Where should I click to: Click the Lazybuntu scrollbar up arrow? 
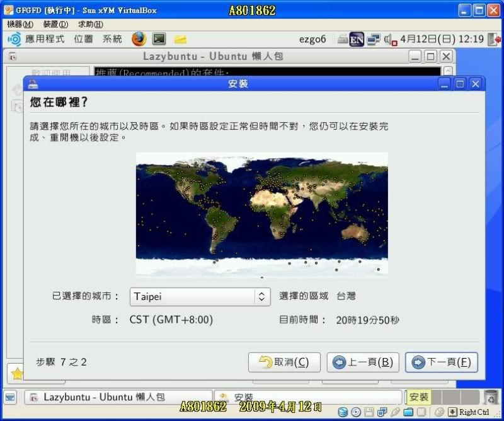[x=448, y=71]
